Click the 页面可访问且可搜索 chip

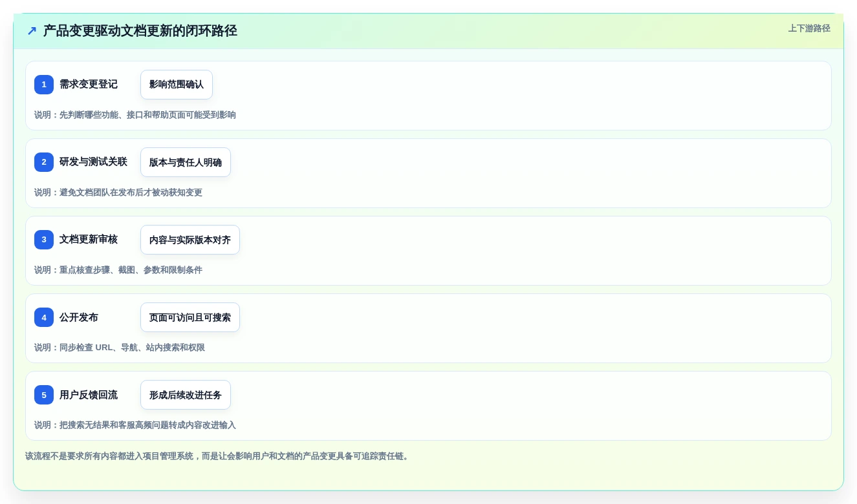(190, 317)
